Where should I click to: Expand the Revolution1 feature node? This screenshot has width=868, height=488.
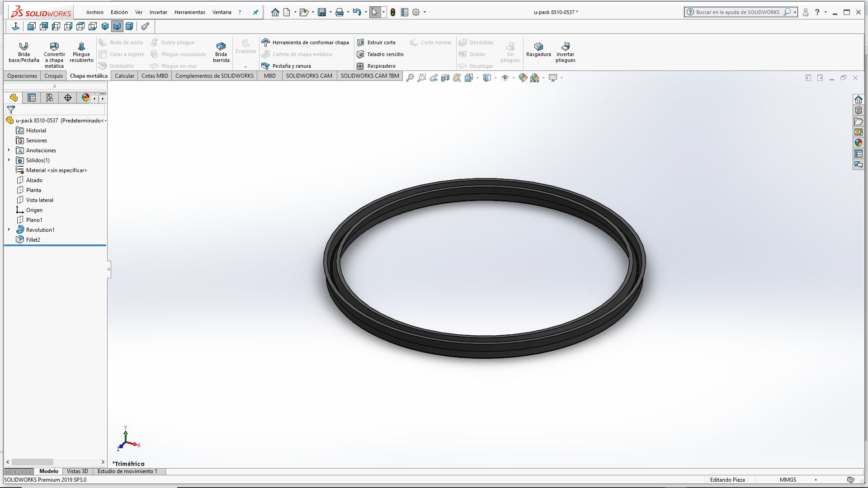[x=9, y=230]
